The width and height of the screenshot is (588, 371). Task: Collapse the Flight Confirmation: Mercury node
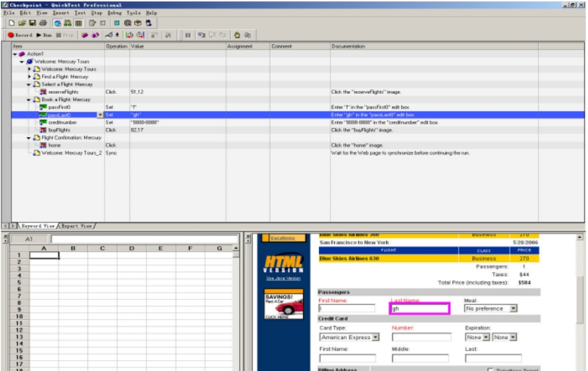click(x=29, y=138)
